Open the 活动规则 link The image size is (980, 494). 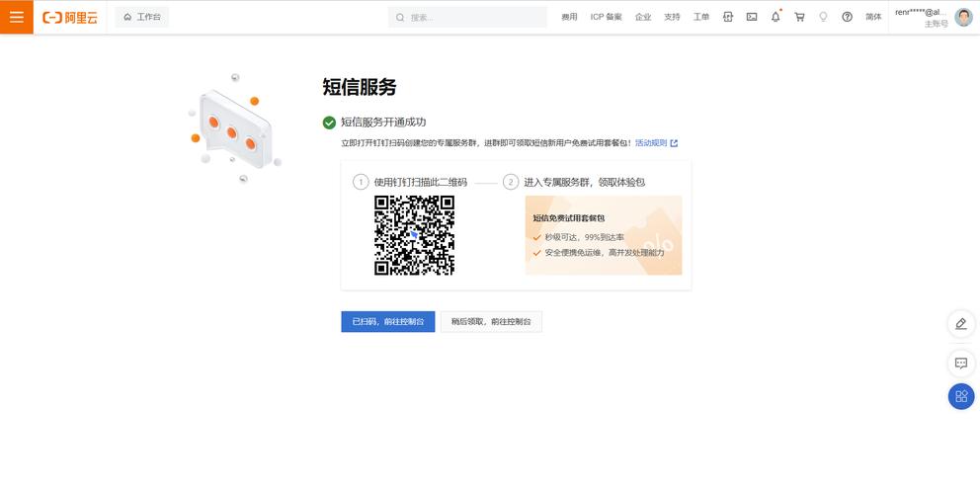coord(651,143)
